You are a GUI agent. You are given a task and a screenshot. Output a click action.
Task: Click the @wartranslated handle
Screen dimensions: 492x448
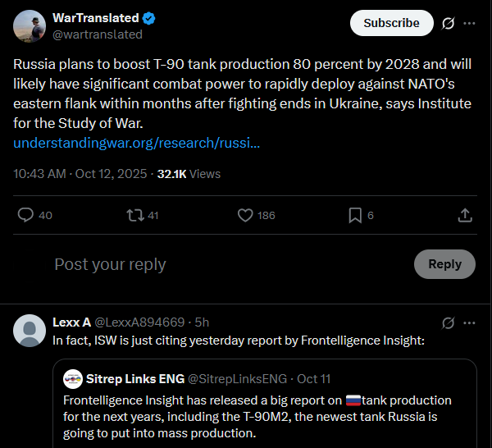tap(97, 34)
